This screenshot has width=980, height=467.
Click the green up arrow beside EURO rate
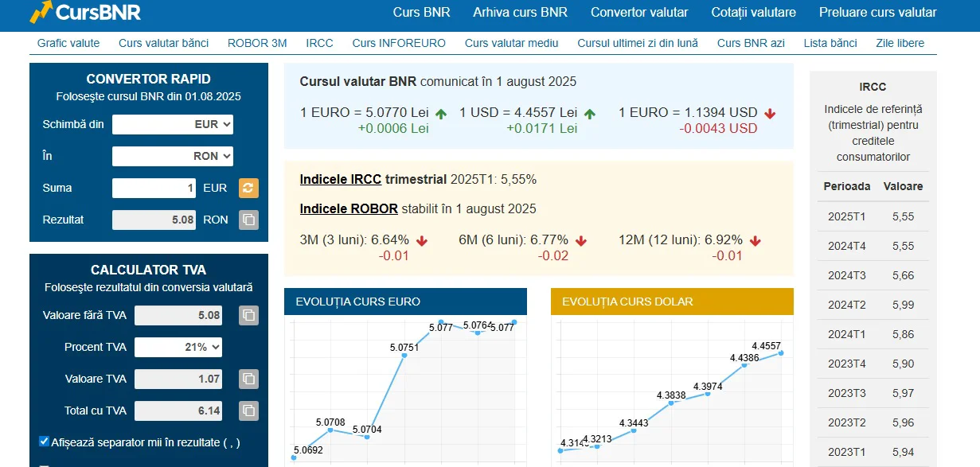pyautogui.click(x=441, y=114)
